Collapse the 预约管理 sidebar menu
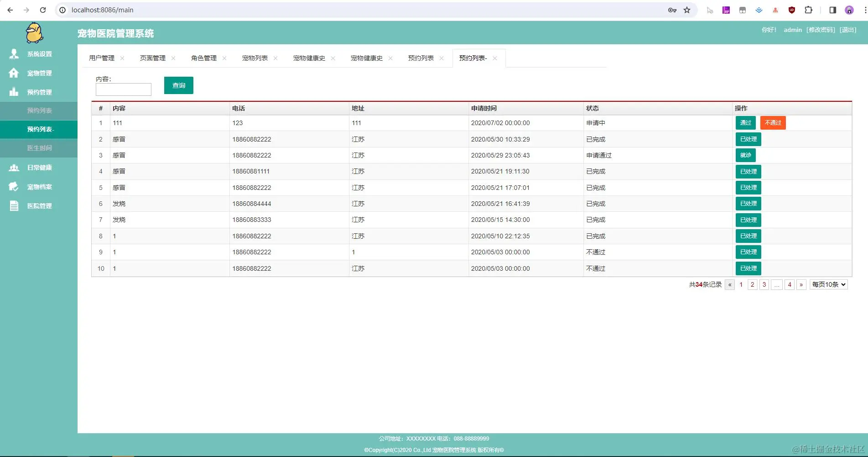This screenshot has width=868, height=457. 39,92
